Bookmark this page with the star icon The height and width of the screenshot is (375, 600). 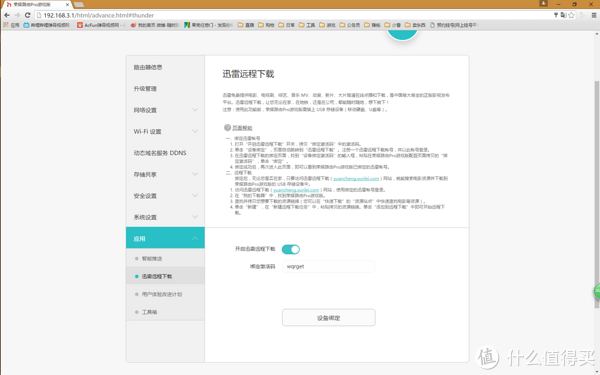pyautogui.click(x=571, y=15)
